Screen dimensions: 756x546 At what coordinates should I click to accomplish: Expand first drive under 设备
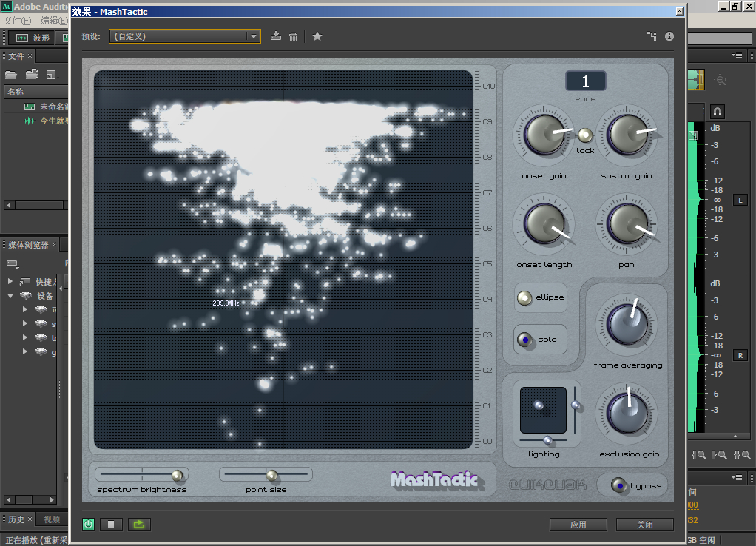[25, 309]
